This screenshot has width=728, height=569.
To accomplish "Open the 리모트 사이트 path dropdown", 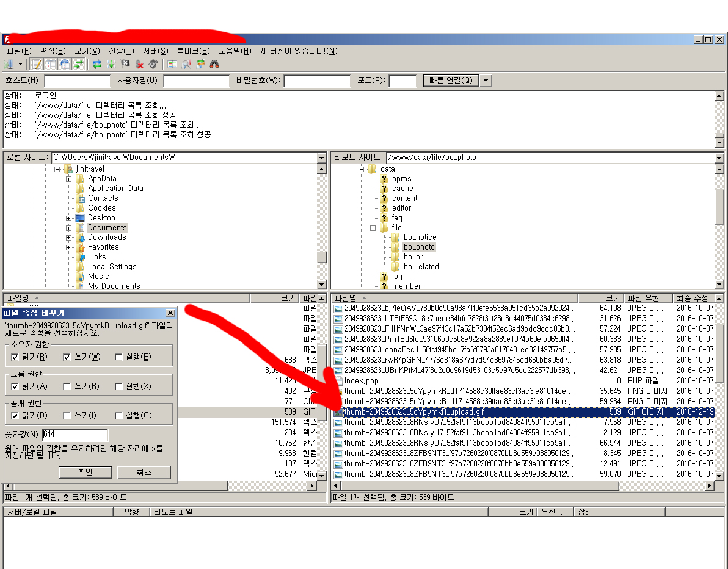I will pos(719,158).
